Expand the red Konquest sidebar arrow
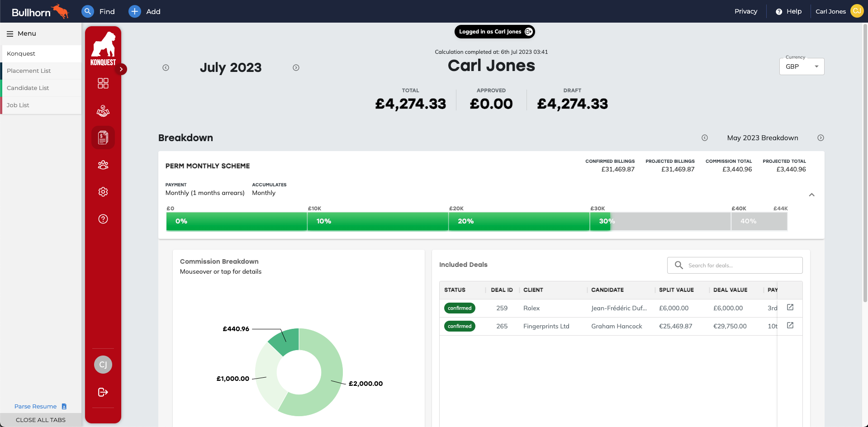 tap(121, 69)
